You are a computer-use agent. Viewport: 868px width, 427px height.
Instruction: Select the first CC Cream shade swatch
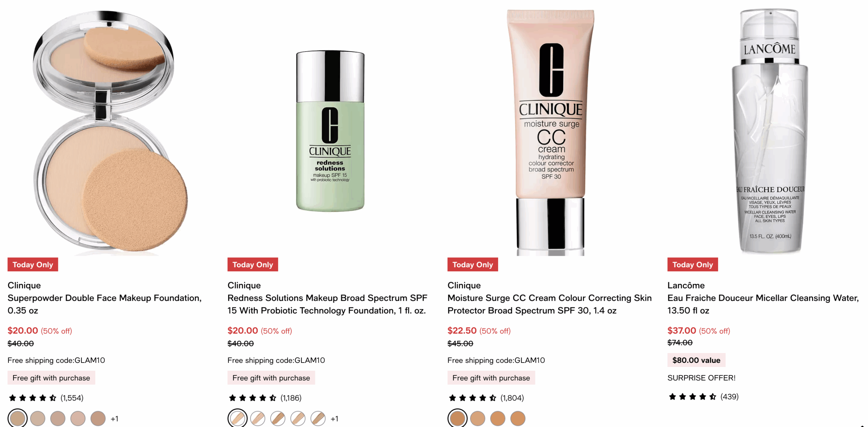[x=457, y=418]
